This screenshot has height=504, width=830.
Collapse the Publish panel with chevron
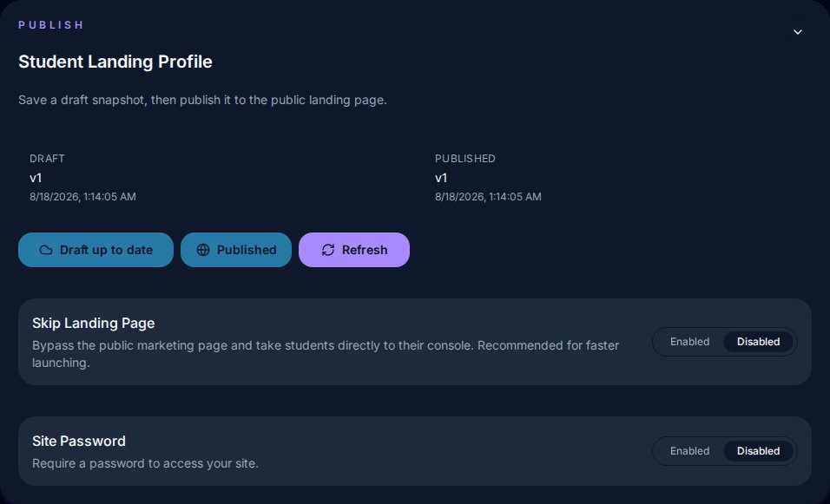pos(797,32)
